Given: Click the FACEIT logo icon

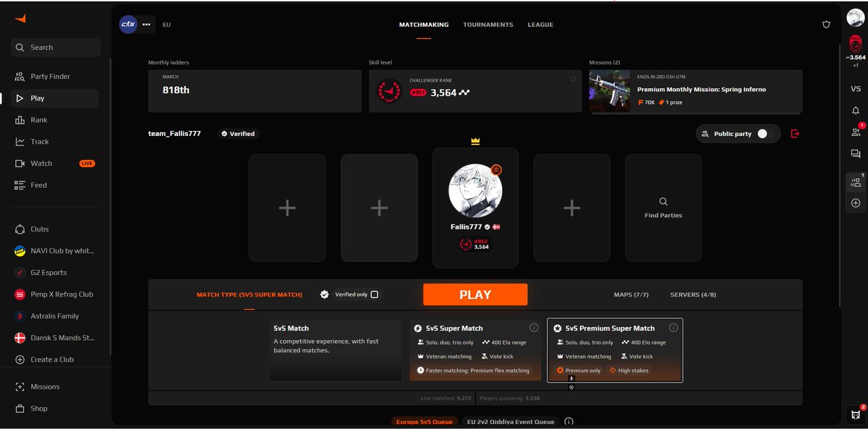Looking at the screenshot, I should pyautogui.click(x=20, y=19).
